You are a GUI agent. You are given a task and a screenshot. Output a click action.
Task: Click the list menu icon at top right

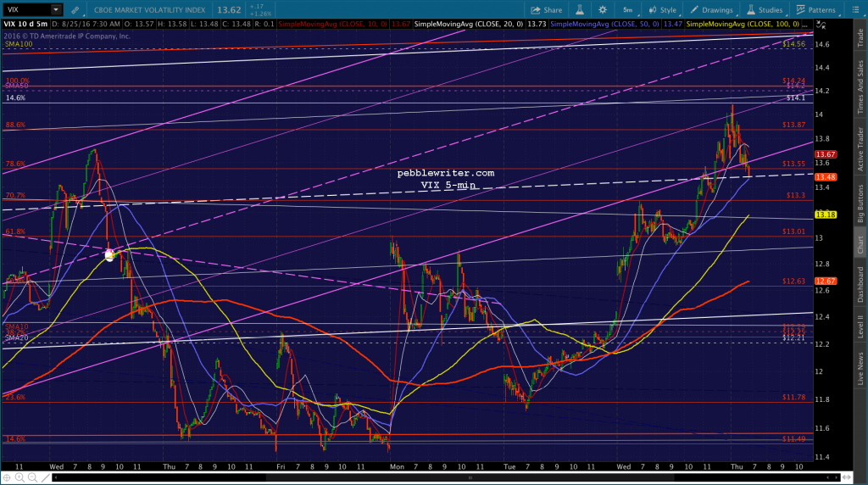(x=855, y=10)
